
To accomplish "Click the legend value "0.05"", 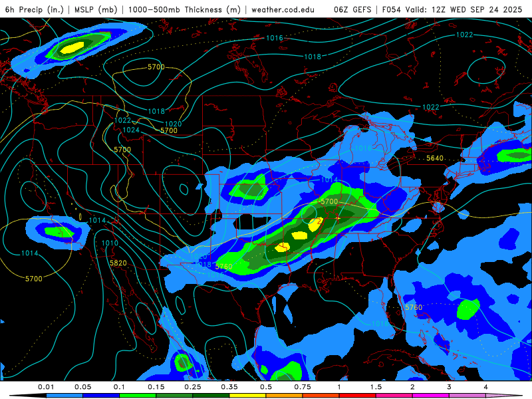I will (82, 387).
